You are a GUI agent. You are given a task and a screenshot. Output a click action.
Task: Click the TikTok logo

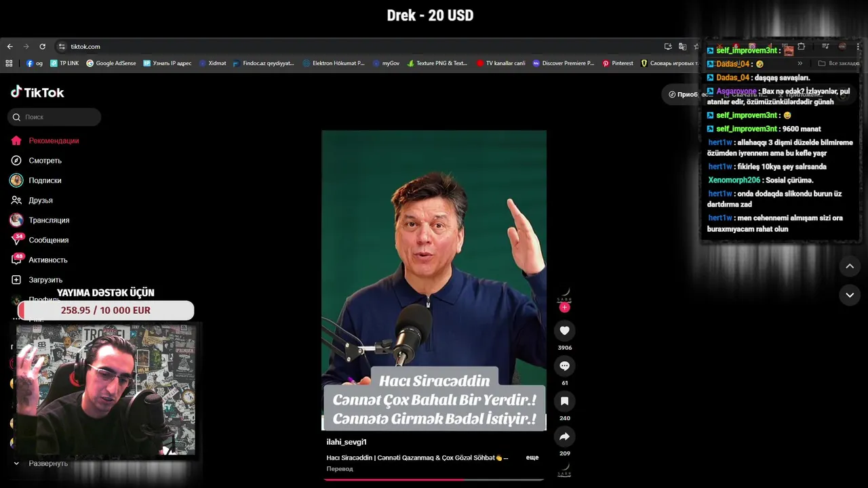pyautogui.click(x=37, y=92)
